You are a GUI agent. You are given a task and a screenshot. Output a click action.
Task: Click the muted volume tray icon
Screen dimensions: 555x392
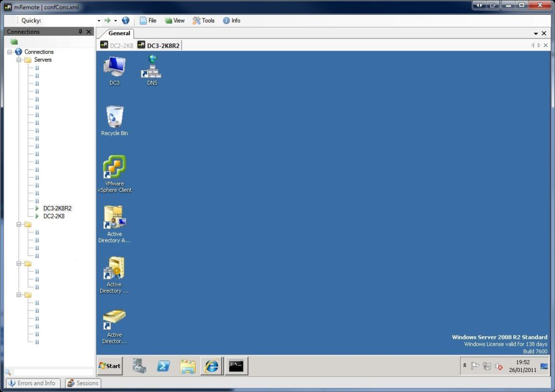(x=499, y=367)
